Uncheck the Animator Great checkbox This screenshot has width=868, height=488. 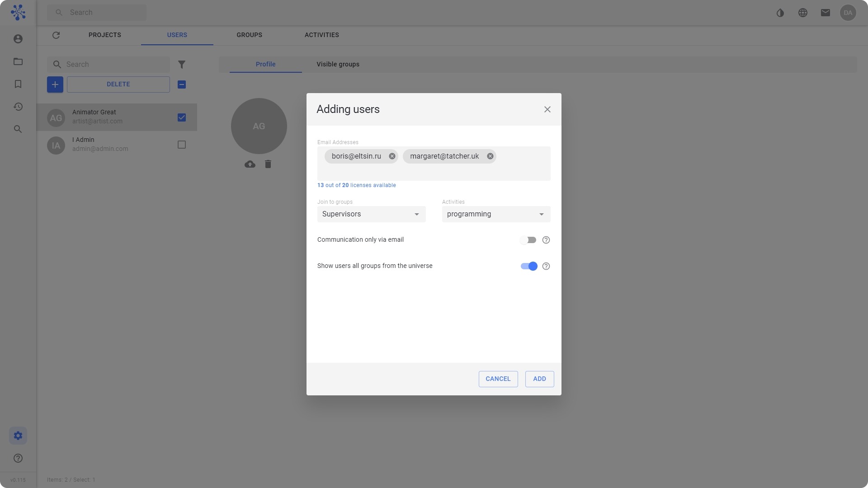click(x=182, y=117)
